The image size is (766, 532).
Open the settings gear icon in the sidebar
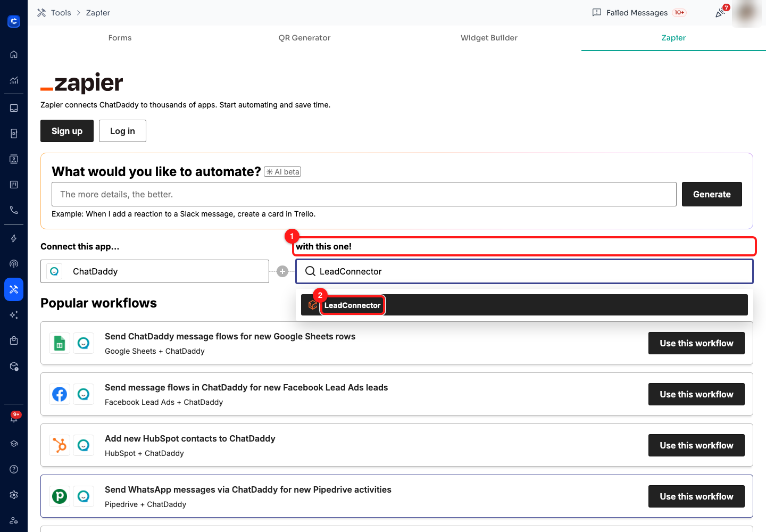[x=14, y=495]
